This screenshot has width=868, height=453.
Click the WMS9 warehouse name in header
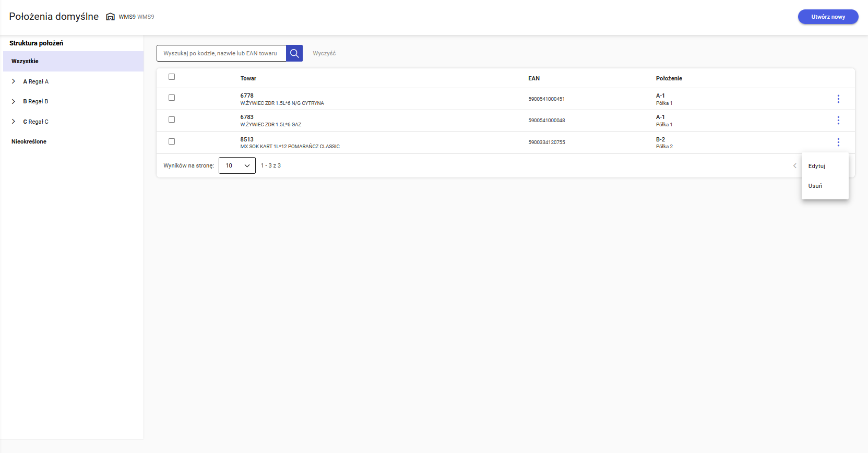(136, 17)
